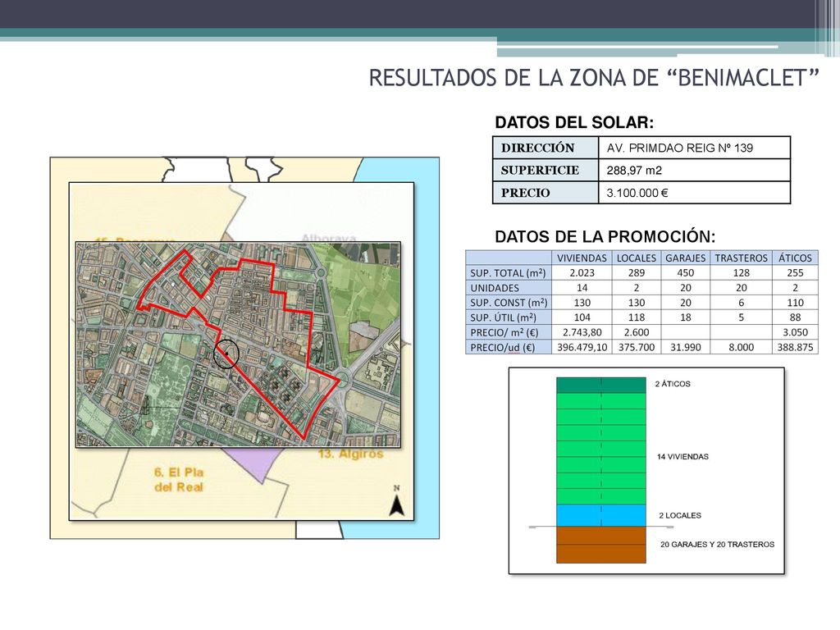Viewport: 840px width, 630px height.
Task: Select the Áticos useful surface "88"
Action: click(x=796, y=317)
